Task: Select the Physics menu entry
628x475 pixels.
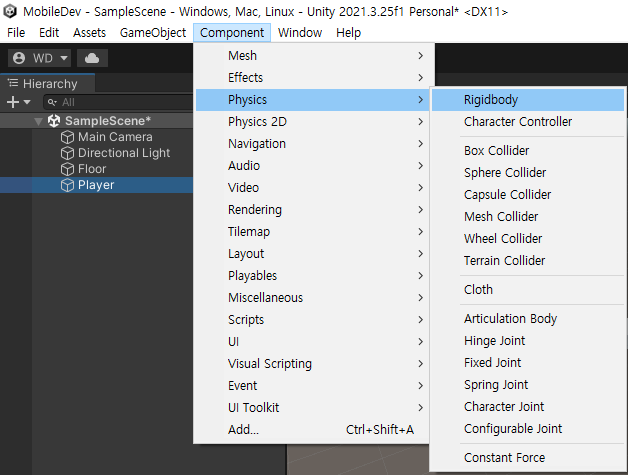Action: 312,100
